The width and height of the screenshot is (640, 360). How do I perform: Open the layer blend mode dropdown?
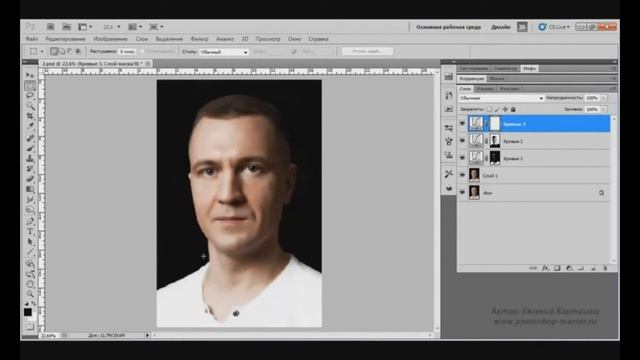click(x=502, y=98)
